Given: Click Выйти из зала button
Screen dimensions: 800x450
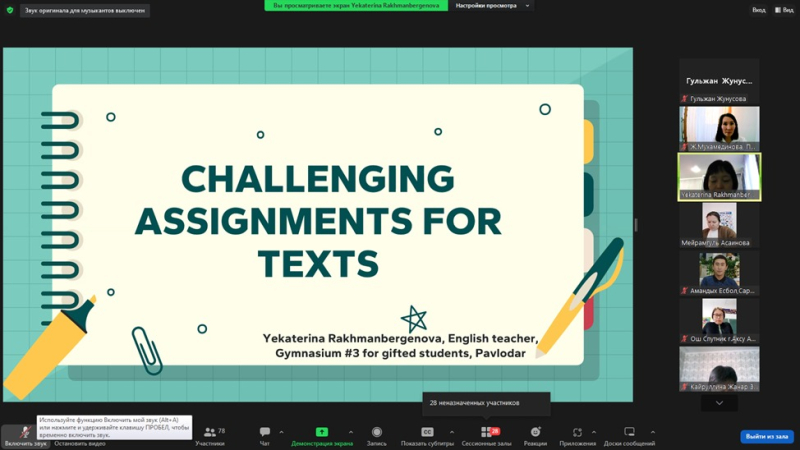Looking at the screenshot, I should click(x=767, y=437).
